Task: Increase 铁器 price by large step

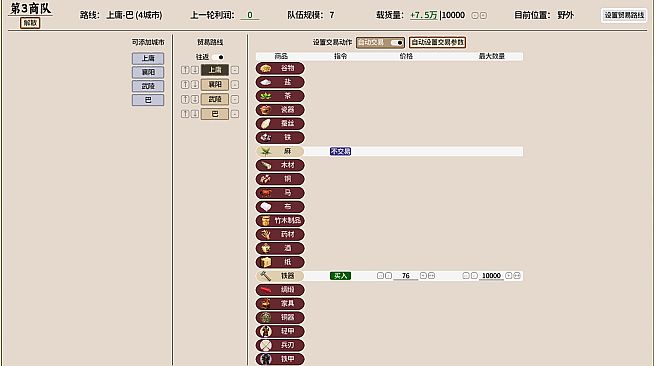Action: point(432,276)
